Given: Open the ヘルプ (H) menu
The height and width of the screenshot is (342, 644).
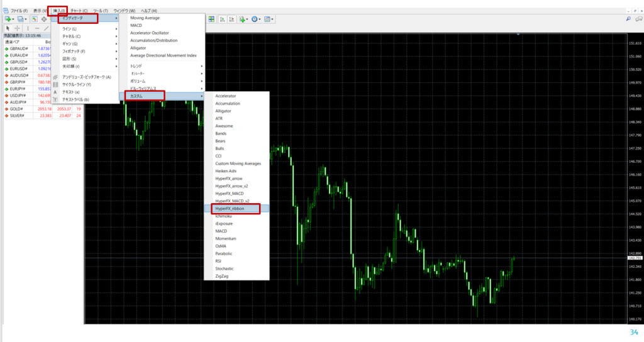Looking at the screenshot, I should tap(149, 11).
